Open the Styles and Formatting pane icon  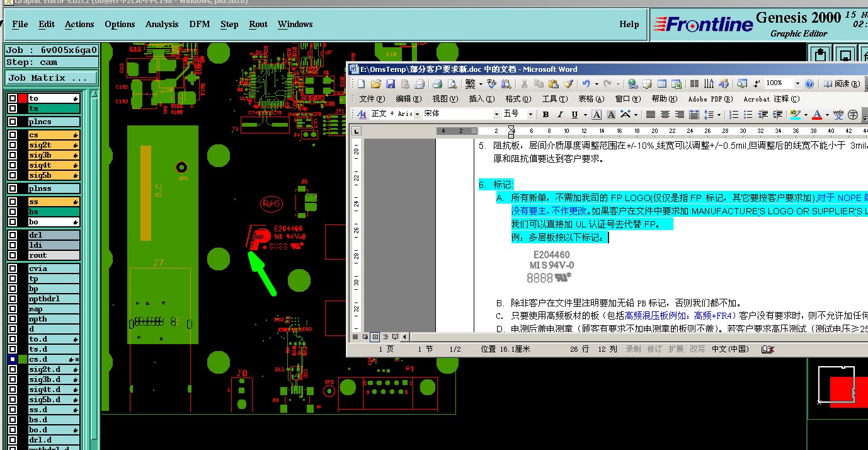tap(362, 115)
